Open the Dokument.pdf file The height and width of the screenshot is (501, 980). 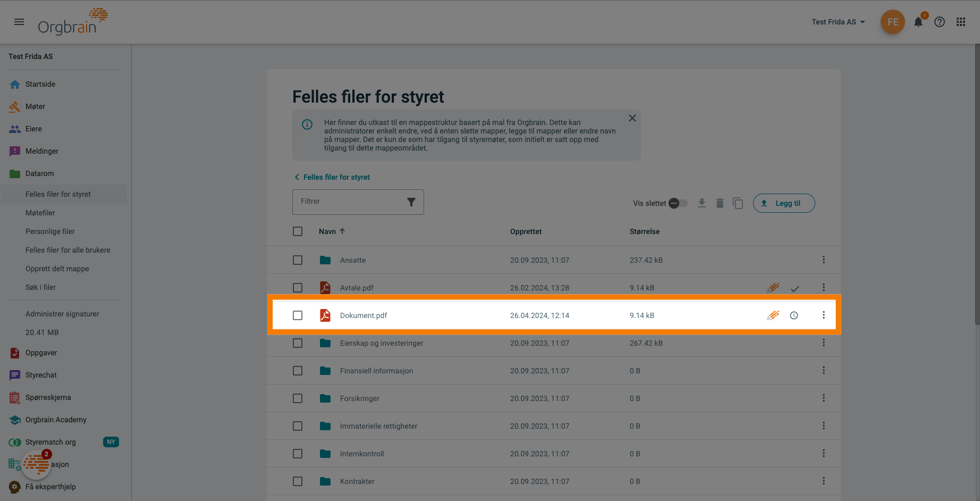[364, 315]
